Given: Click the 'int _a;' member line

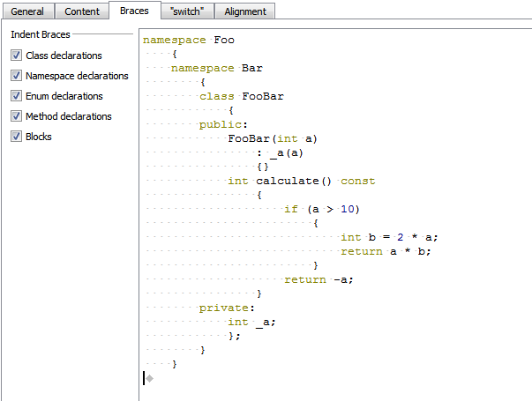Looking at the screenshot, I should pos(251,322).
